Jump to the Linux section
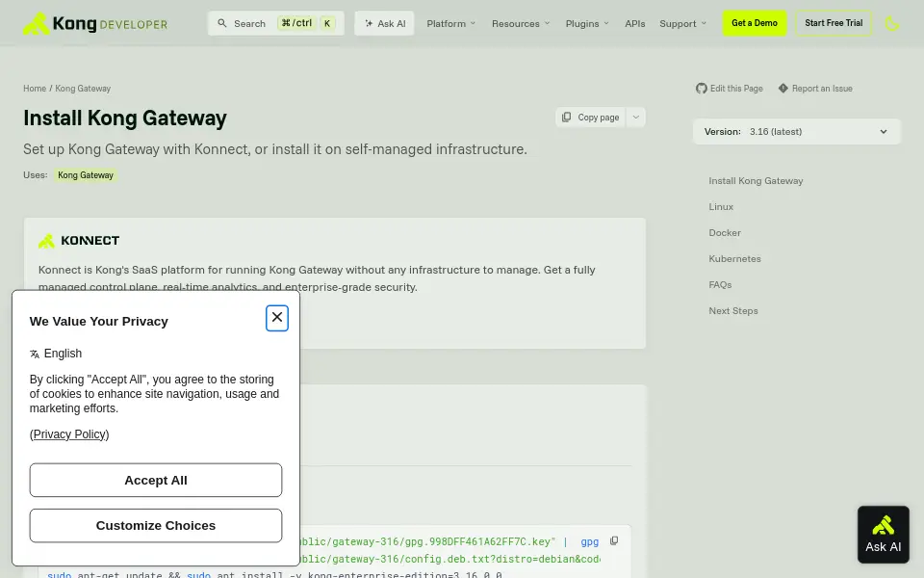 pos(721,207)
